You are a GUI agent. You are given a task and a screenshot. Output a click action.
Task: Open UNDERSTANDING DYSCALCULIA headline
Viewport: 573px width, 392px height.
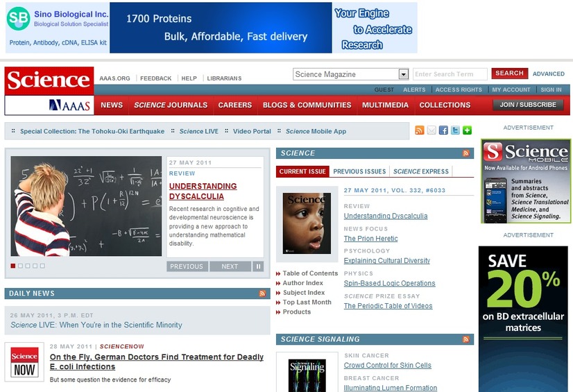click(203, 191)
